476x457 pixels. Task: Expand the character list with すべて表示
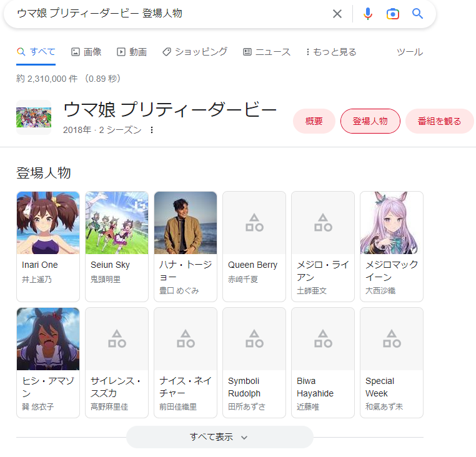pos(219,437)
